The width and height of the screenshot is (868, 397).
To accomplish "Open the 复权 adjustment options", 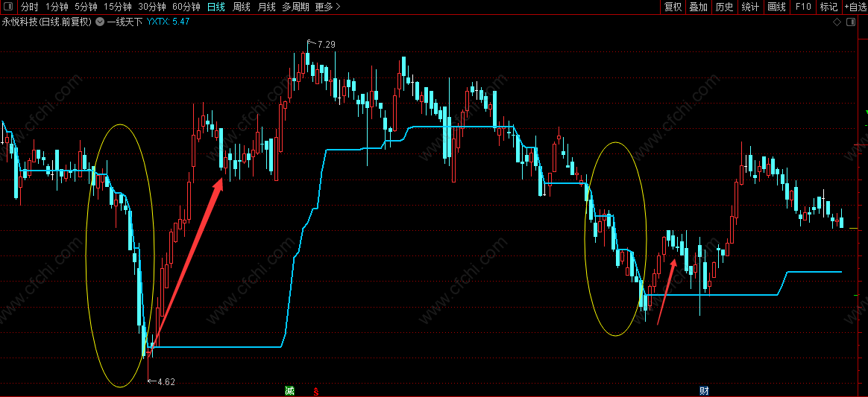I will 673,7.
